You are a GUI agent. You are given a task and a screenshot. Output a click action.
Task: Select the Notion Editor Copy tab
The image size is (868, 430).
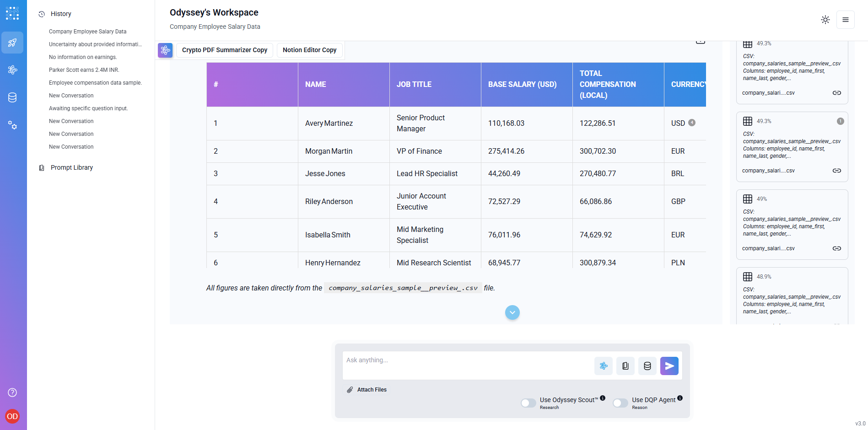(309, 50)
